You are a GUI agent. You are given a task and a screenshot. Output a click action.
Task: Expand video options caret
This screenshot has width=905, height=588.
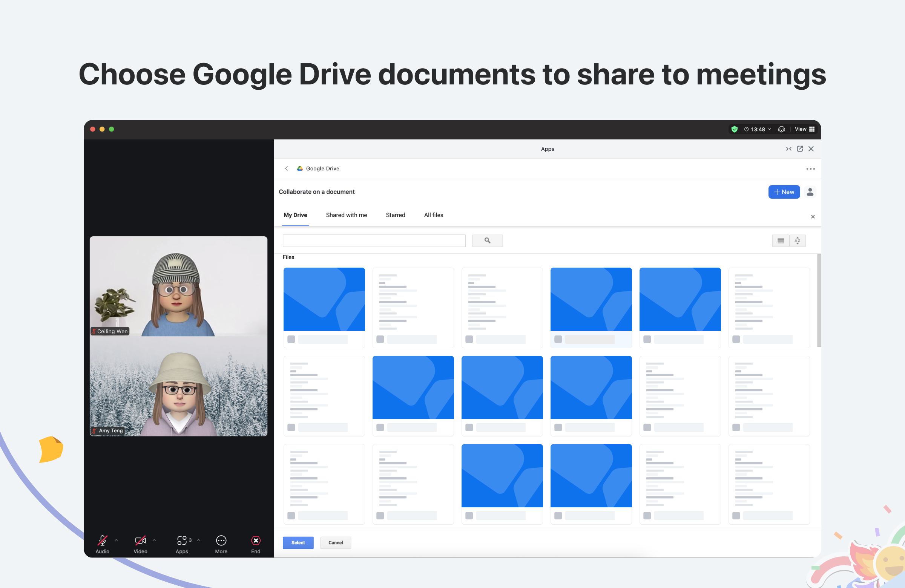[x=154, y=540]
